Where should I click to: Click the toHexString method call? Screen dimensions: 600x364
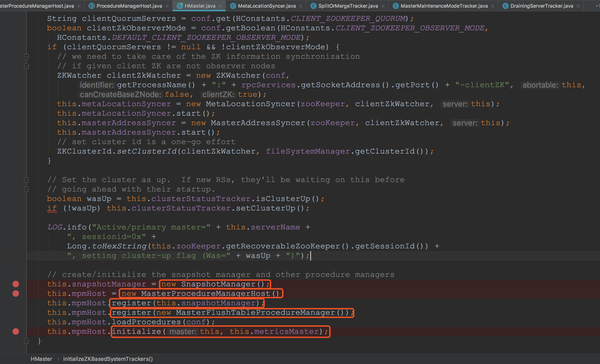pyautogui.click(x=119, y=246)
